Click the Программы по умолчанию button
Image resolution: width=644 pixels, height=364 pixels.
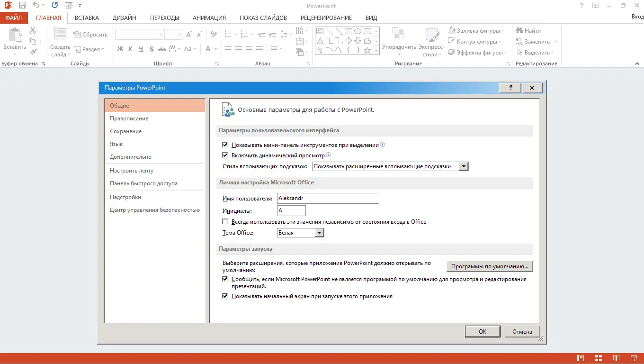click(490, 266)
